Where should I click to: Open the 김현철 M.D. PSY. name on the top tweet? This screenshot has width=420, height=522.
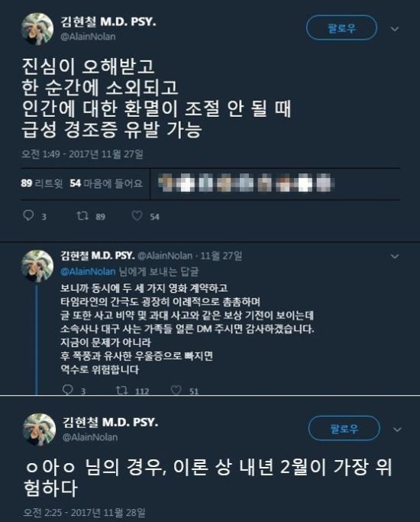pyautogui.click(x=108, y=22)
